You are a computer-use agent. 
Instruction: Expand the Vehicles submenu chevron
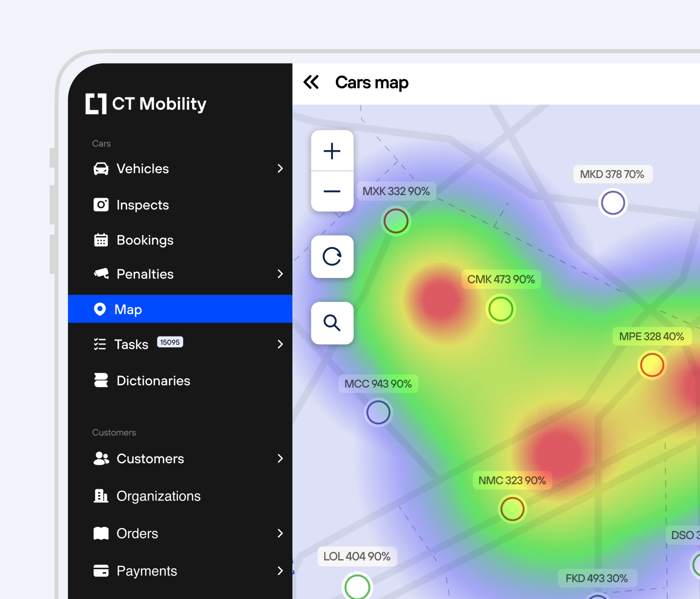280,169
